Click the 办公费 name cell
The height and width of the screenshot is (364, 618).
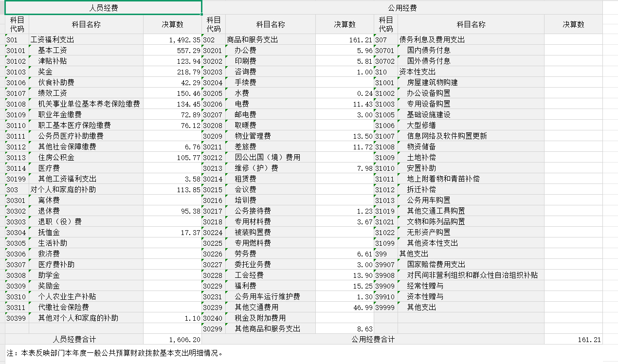pos(271,51)
